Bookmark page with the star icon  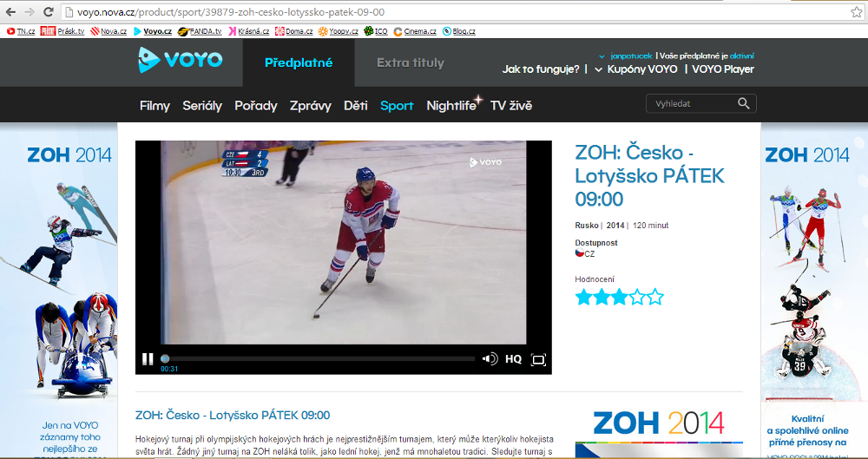coord(856,11)
